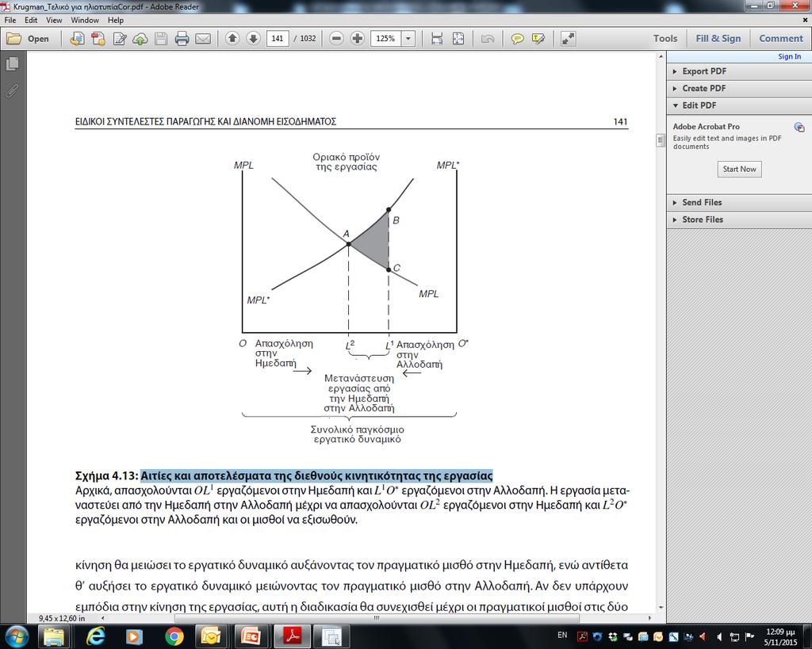The height and width of the screenshot is (649, 812).
Task: Open the zoom level dropdown arrow
Action: tap(408, 38)
